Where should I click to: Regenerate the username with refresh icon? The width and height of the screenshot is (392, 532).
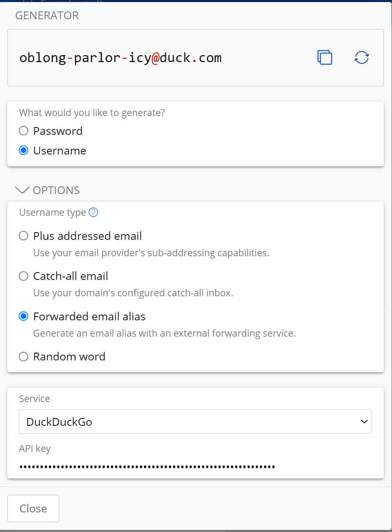(x=361, y=58)
